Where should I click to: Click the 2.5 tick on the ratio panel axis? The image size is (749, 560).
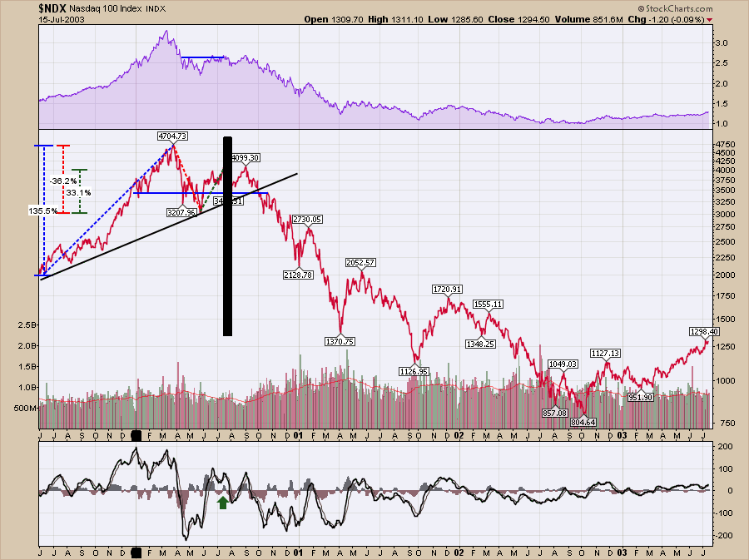click(x=722, y=63)
